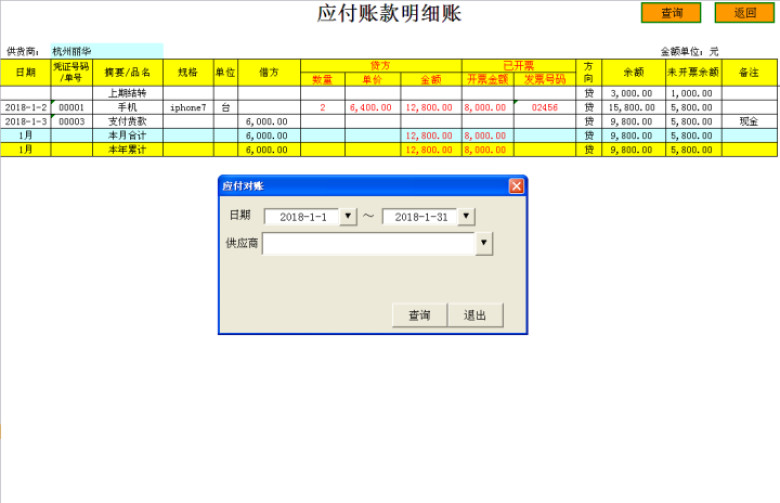The image size is (780, 503).
Task: Select the 本年累计 cell
Action: [128, 150]
